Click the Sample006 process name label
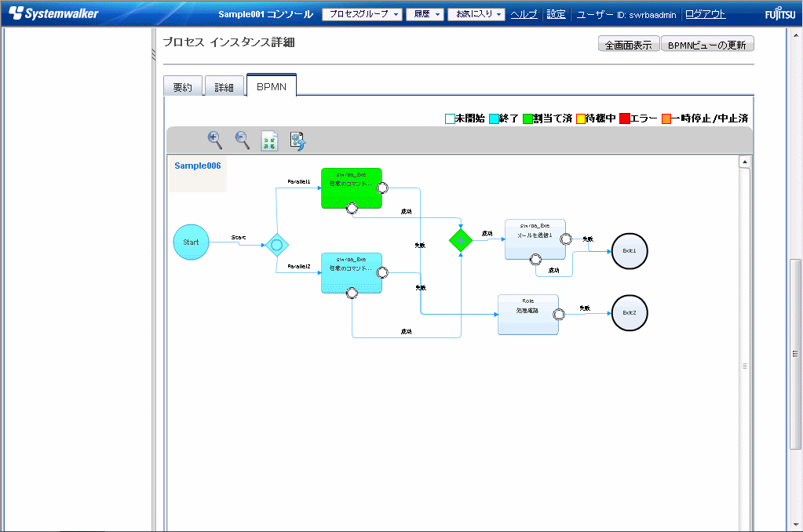803x532 pixels. click(198, 166)
